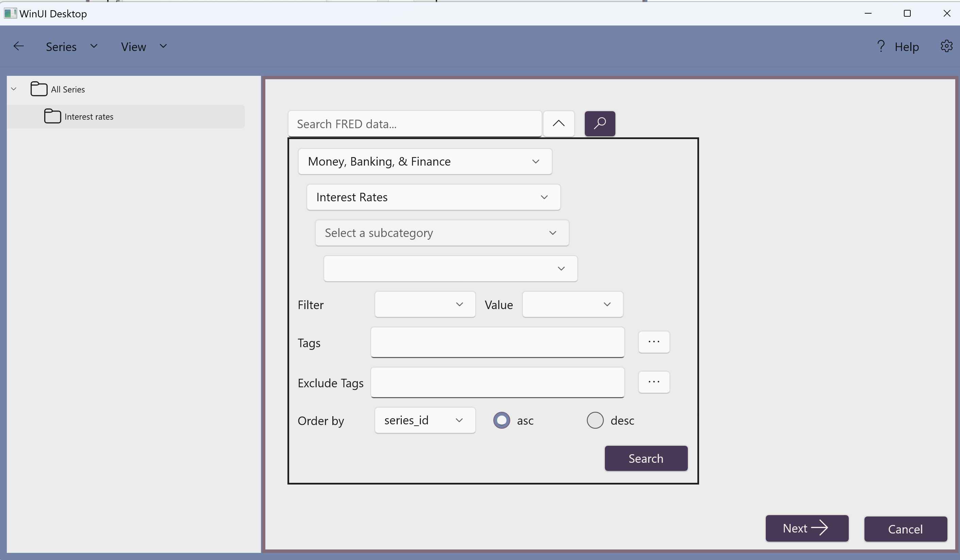
Task: Select the asc radio button
Action: (x=501, y=420)
